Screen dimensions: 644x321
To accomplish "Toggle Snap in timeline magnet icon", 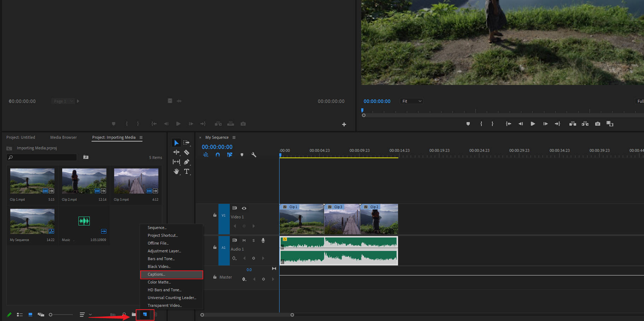I will [x=218, y=155].
